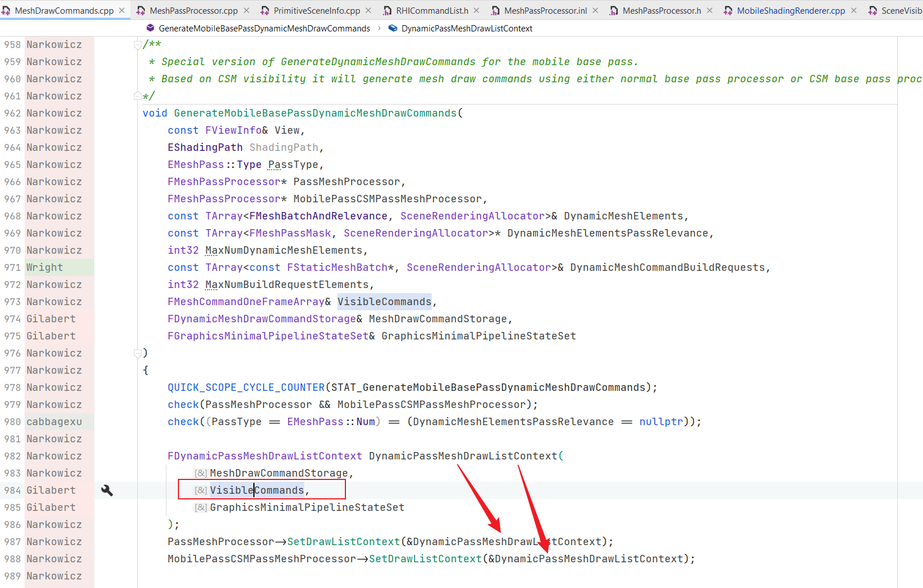Click the FMeshPassMask type on line 969
The image size is (923, 588).
pos(290,233)
